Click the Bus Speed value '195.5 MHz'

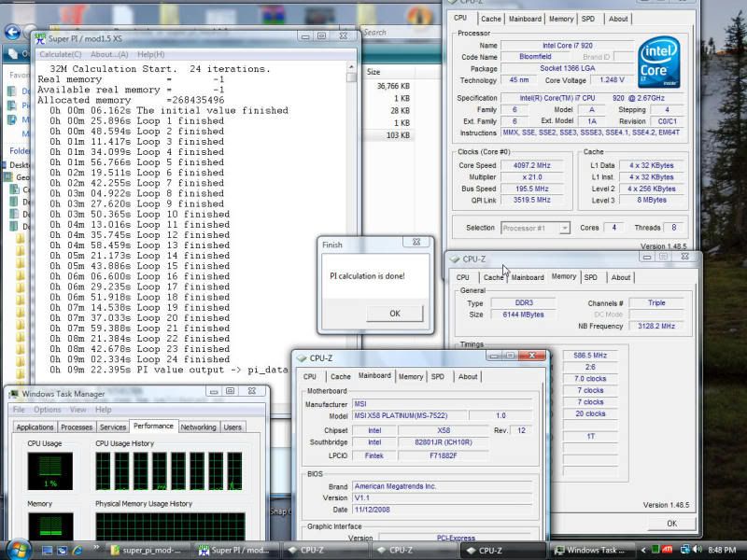(x=532, y=189)
